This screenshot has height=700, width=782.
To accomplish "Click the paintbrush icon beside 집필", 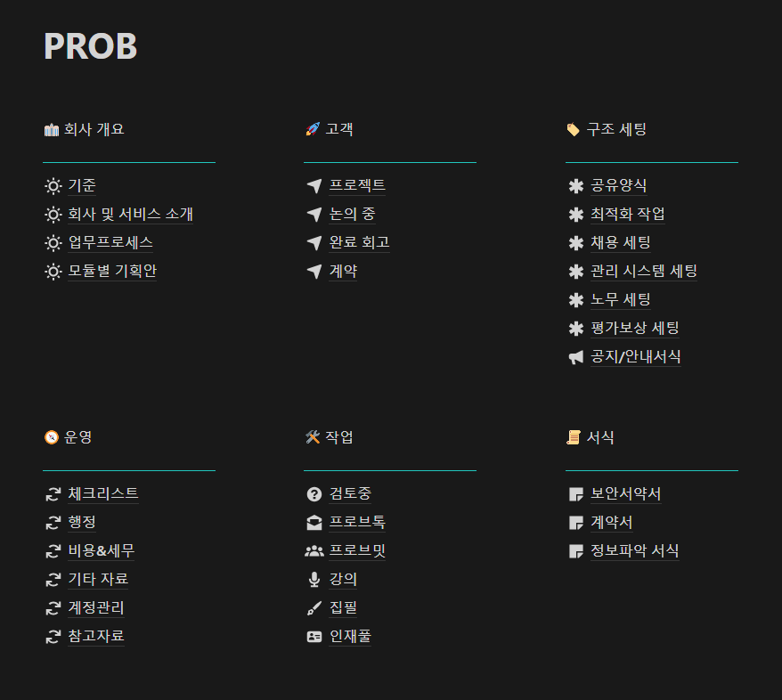I will point(315,607).
